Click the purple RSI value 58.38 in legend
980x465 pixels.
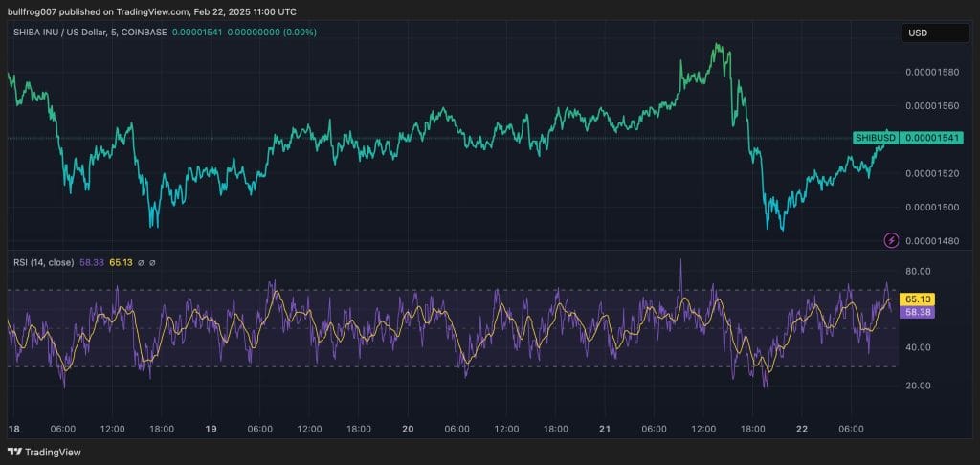91,262
